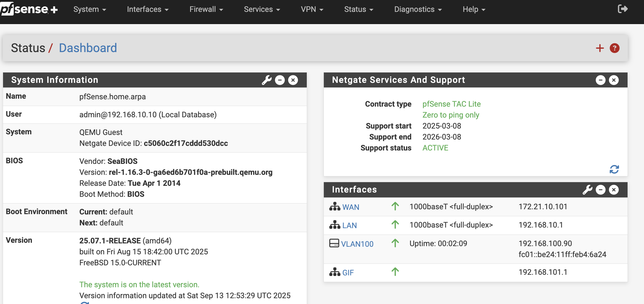644x304 pixels.
Task: Click the WAN IP address 172.21.10.101
Action: (543, 207)
